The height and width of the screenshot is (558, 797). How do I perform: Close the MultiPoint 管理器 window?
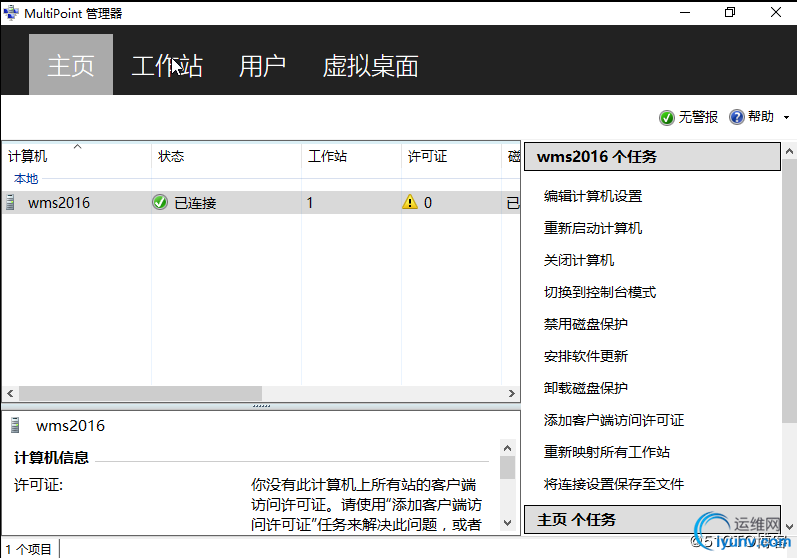tap(776, 12)
